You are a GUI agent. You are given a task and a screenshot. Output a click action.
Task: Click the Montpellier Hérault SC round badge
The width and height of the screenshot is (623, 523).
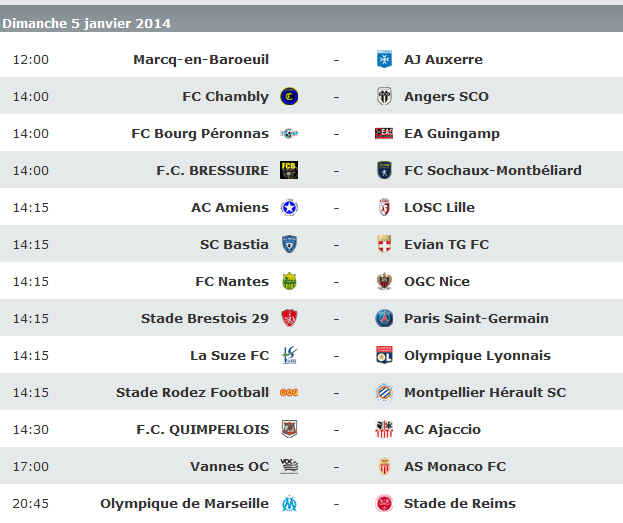pyautogui.click(x=384, y=392)
